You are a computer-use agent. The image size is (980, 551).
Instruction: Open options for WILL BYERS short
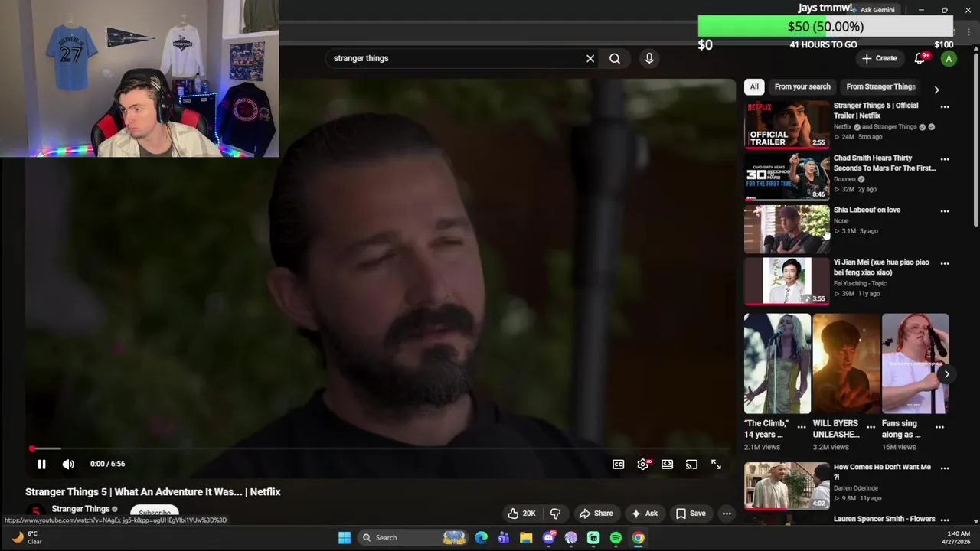(x=871, y=426)
